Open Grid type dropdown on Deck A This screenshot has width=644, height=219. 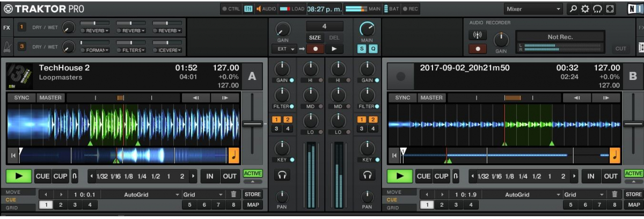pyautogui.click(x=203, y=194)
